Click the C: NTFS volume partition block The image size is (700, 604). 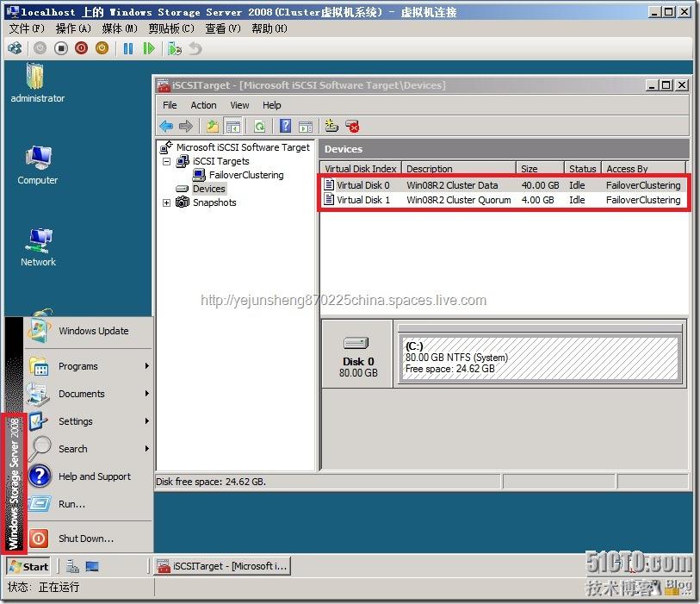pyautogui.click(x=540, y=358)
